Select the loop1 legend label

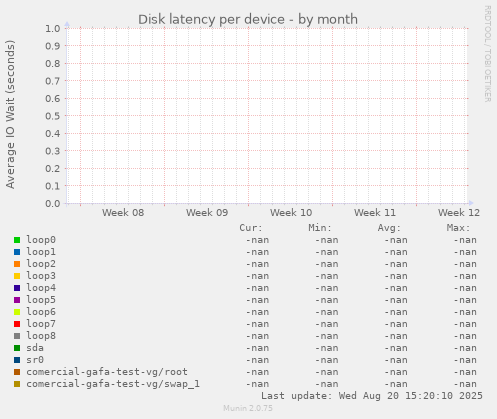[x=41, y=252]
